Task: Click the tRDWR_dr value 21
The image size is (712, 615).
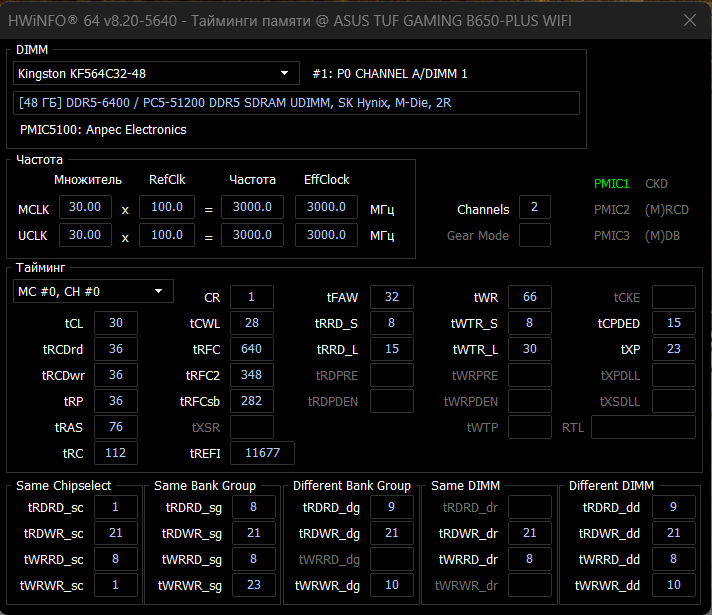Action: point(530,533)
